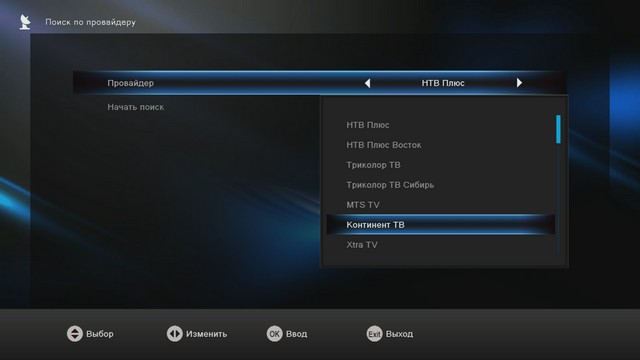This screenshot has height=360, width=640.
Task: Click the left arrow beside НТВ Плюс
Action: [x=367, y=83]
